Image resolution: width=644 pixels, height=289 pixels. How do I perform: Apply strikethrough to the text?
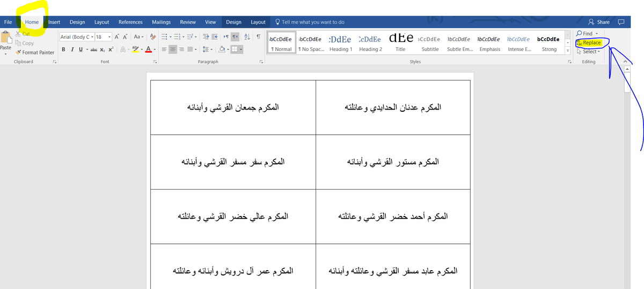93,49
